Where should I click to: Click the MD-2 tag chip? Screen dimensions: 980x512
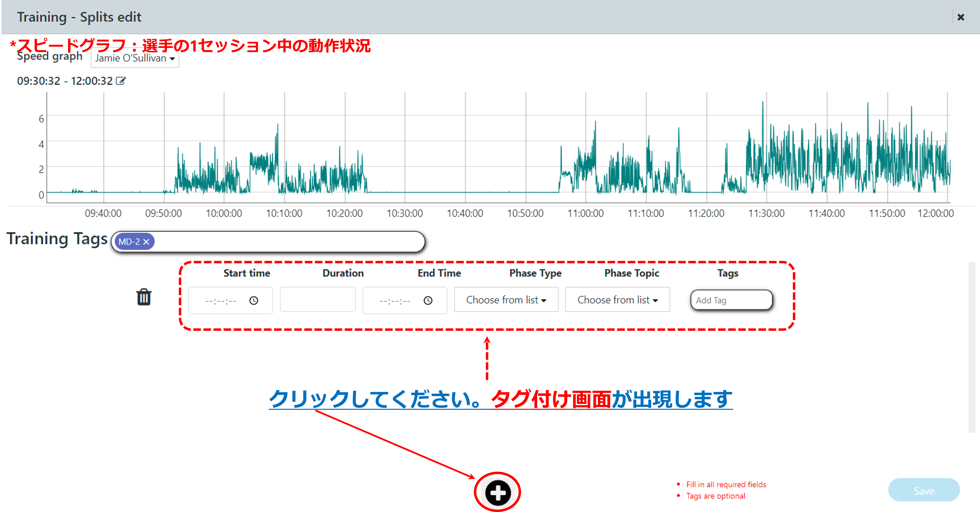(134, 242)
